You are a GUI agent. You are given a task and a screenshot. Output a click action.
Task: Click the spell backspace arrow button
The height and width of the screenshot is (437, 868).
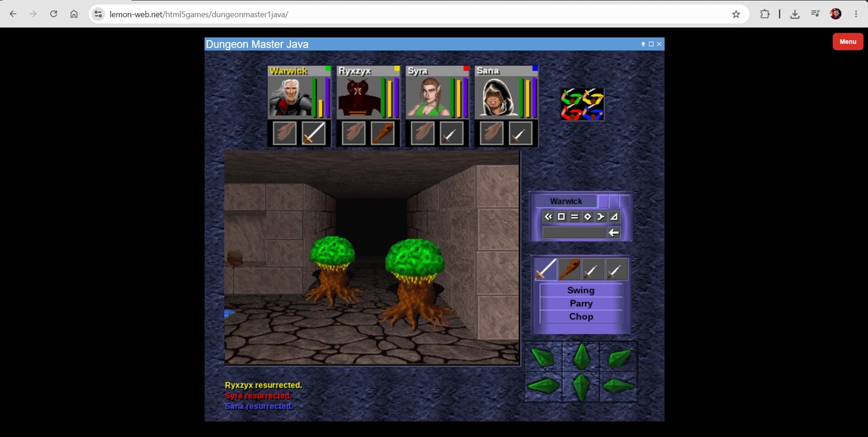coord(614,232)
